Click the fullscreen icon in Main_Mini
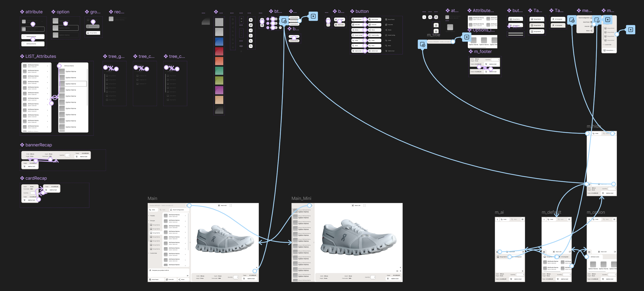This screenshot has height=291, width=644. [x=365, y=206]
